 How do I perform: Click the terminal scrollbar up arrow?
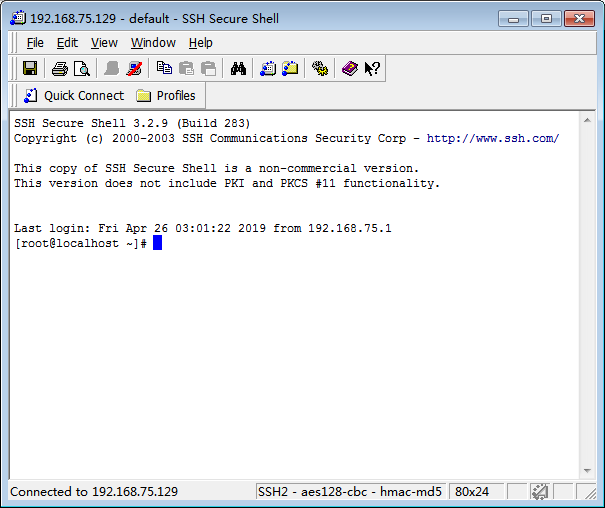pyautogui.click(x=587, y=120)
